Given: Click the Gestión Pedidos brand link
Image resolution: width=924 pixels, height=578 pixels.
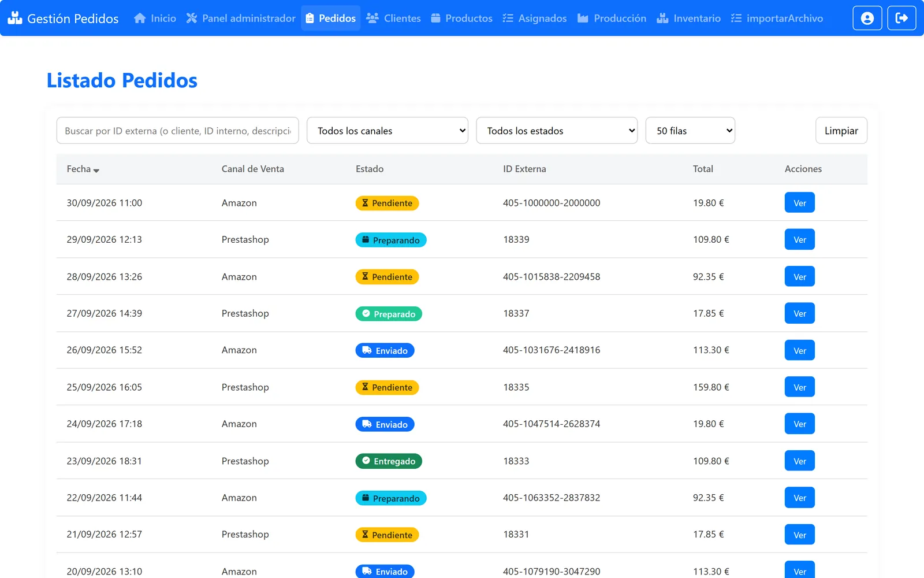Looking at the screenshot, I should coord(63,18).
